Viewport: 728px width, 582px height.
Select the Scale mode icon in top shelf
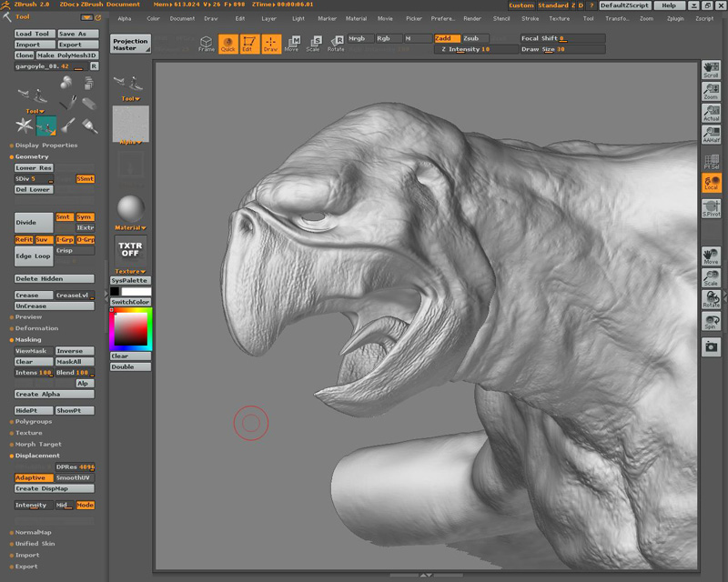pyautogui.click(x=313, y=44)
